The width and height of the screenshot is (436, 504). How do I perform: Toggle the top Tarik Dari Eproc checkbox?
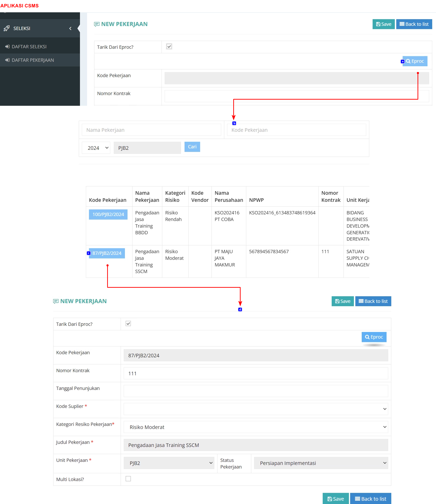pyautogui.click(x=169, y=46)
